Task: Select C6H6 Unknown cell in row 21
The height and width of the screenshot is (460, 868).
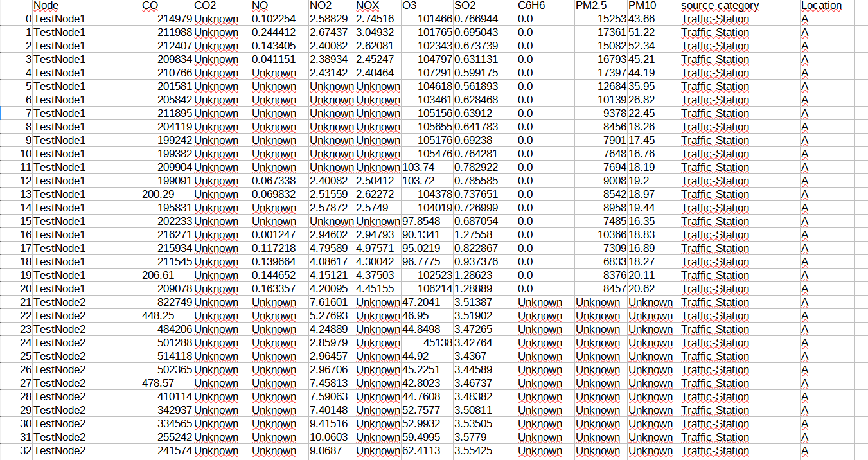Action: (x=545, y=303)
